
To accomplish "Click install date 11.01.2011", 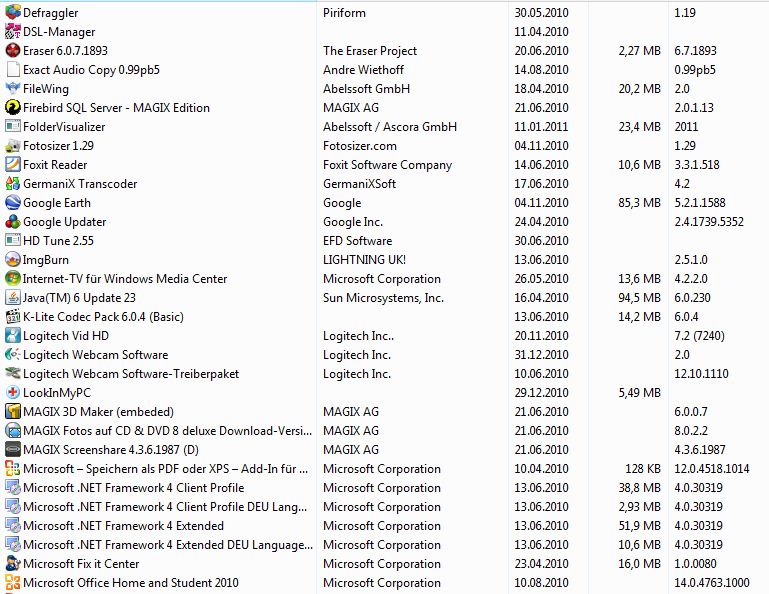I will (x=541, y=127).
